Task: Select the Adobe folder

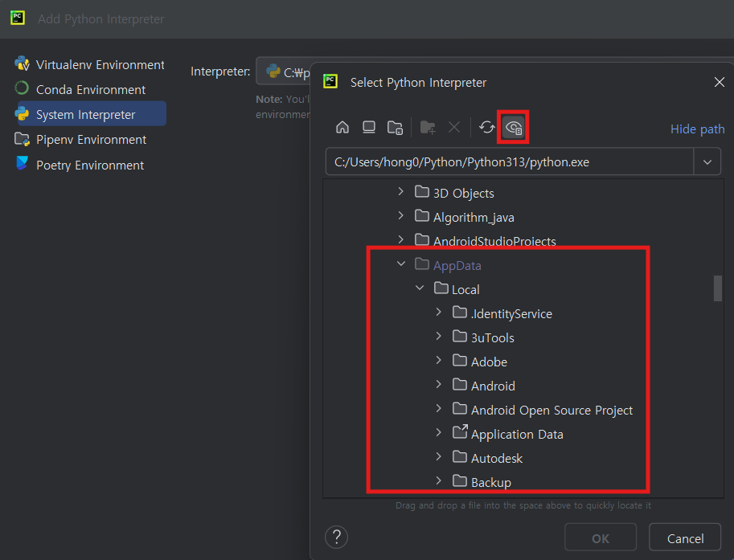Action: [x=480, y=362]
